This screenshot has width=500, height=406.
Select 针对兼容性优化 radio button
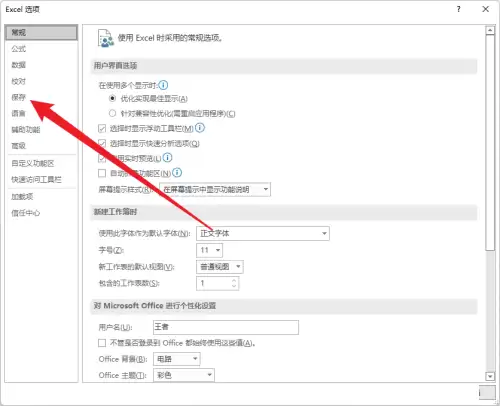point(113,113)
